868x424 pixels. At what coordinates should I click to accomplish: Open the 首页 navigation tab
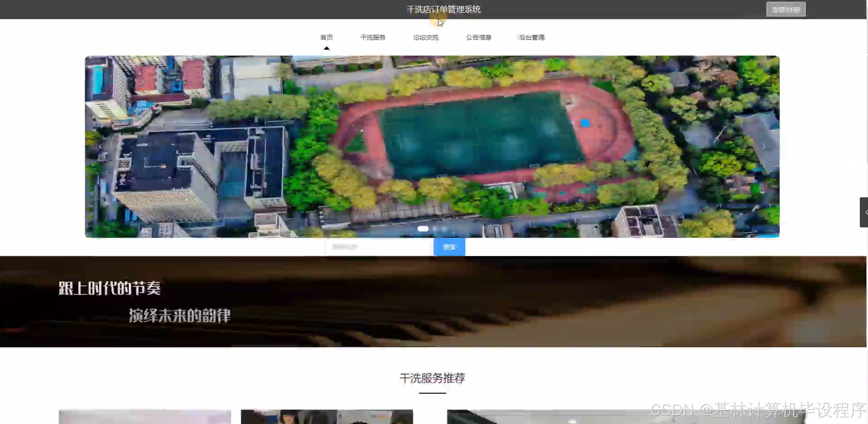tap(326, 37)
